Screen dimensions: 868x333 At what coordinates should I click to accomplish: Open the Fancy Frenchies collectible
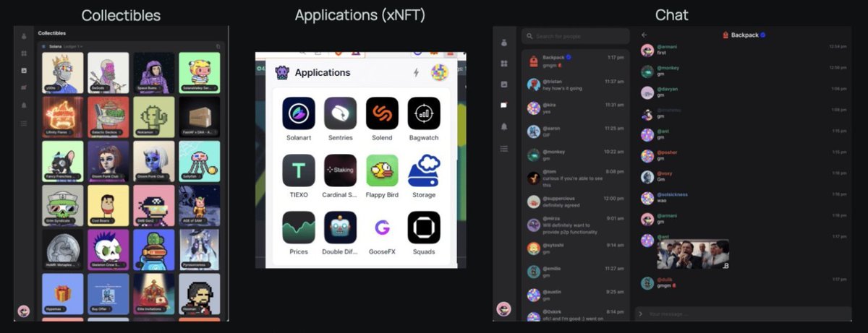63,161
